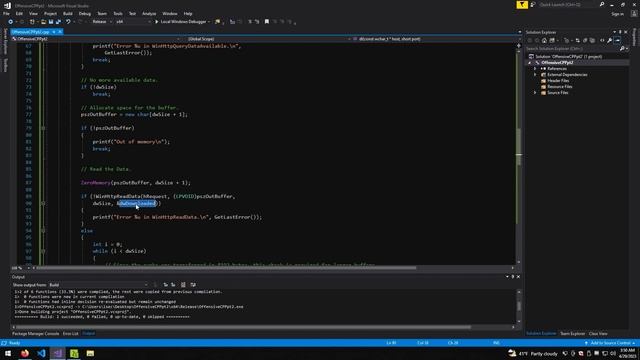Viewport: 640px width, 360px height.
Task: Open the Show output from Build dropdown
Action: [x=98, y=284]
